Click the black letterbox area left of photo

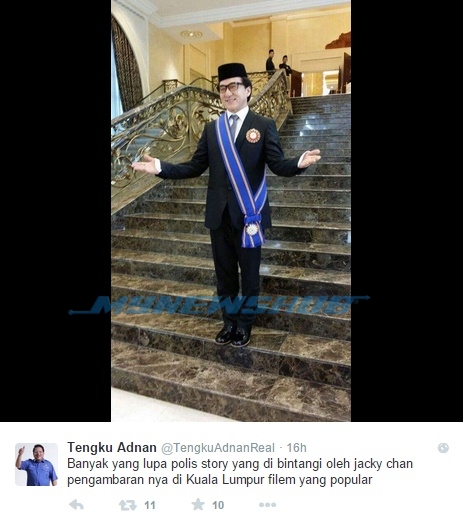(55, 211)
